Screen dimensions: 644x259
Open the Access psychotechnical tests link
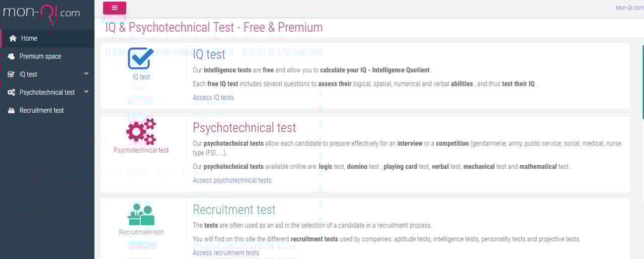point(232,180)
